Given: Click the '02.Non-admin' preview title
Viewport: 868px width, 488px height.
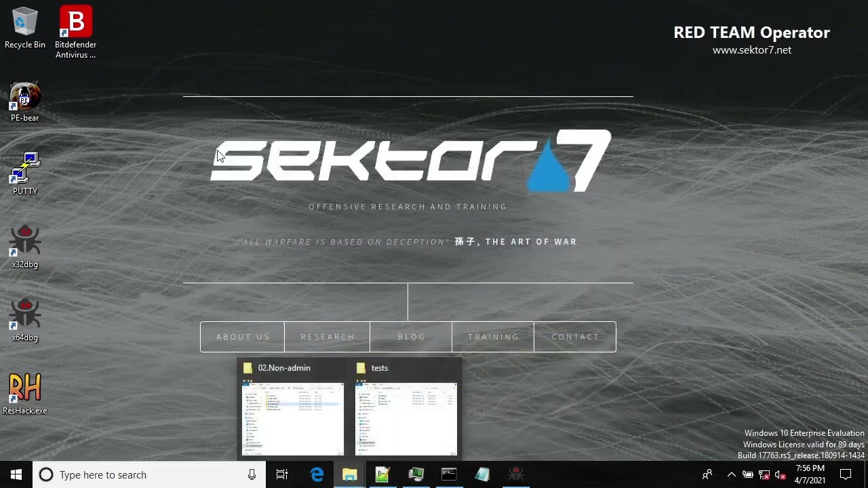Looking at the screenshot, I should 284,368.
